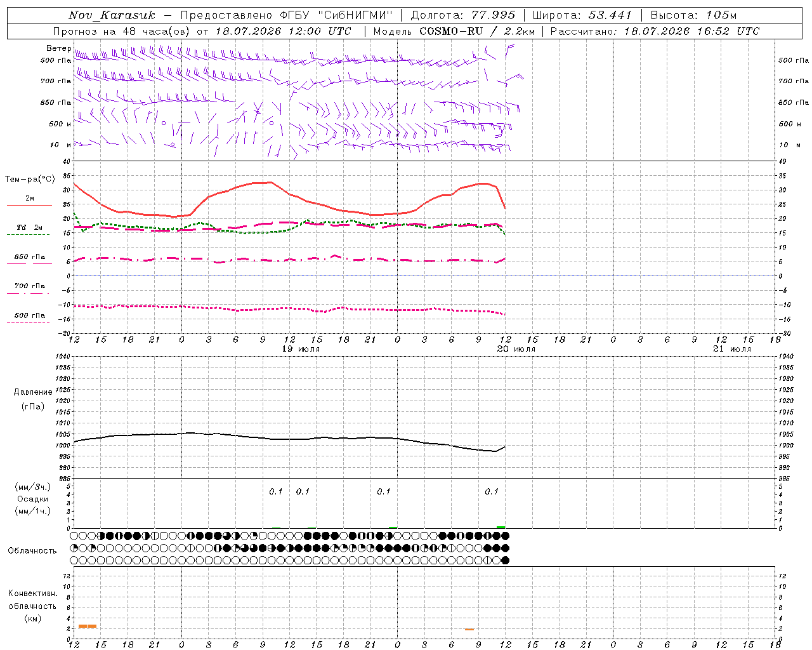This screenshot has height=650, width=812.
Task: Click the Ветер wind panel label
Action: point(59,48)
